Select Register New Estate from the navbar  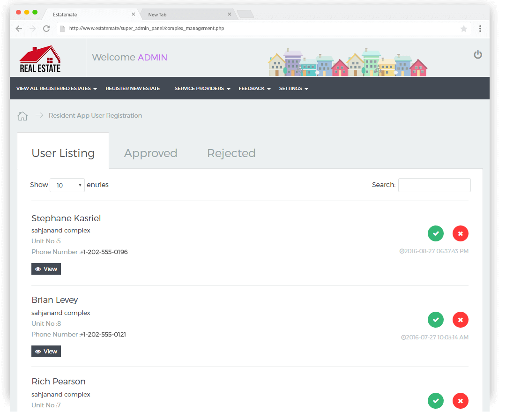(x=133, y=88)
